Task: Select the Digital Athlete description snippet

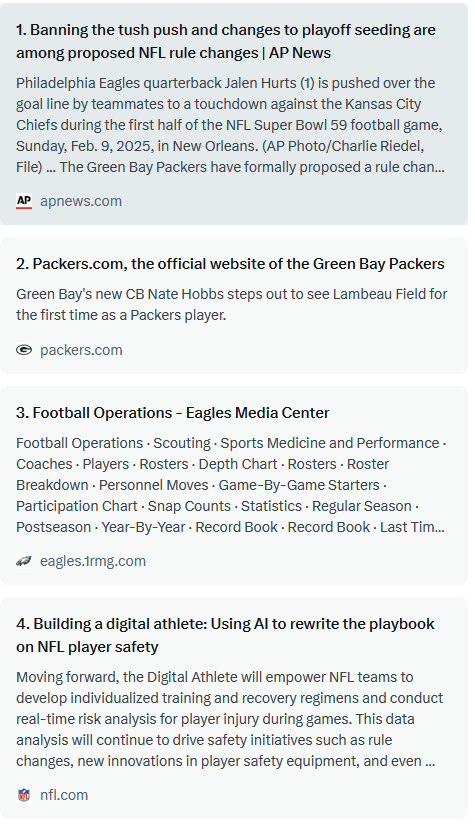Action: point(230,719)
